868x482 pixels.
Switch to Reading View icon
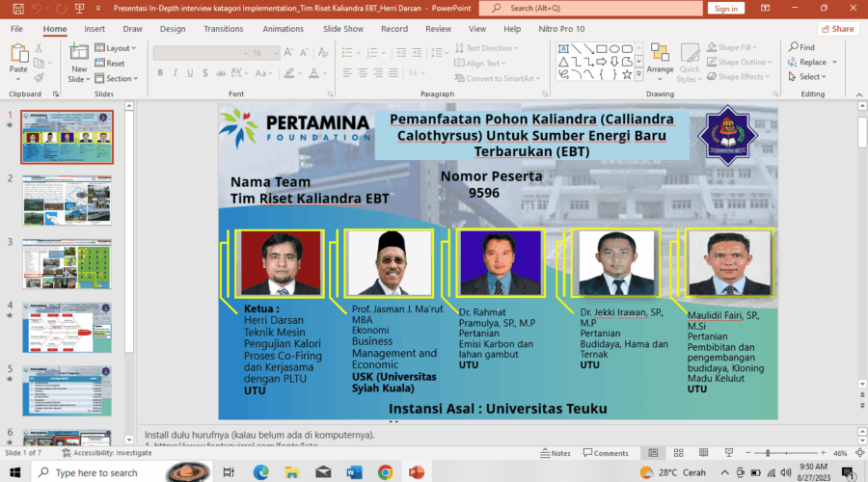(x=704, y=453)
